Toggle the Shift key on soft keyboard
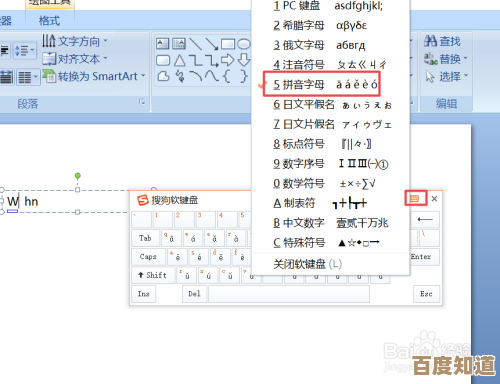 (x=153, y=275)
